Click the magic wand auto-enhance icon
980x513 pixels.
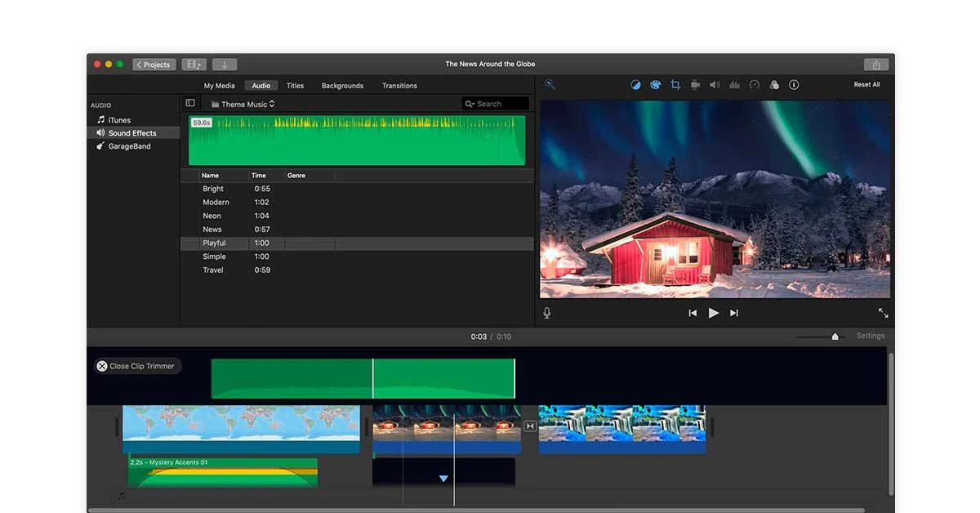pos(550,85)
